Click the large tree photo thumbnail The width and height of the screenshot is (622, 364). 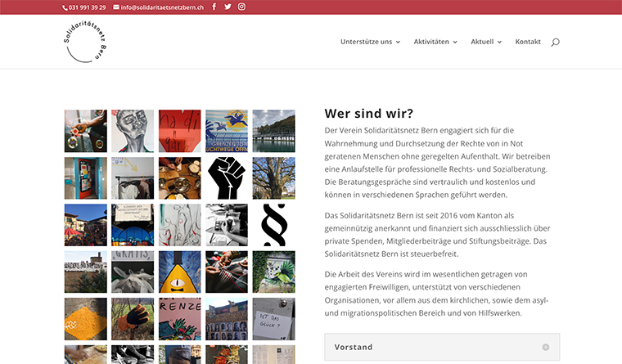[273, 178]
